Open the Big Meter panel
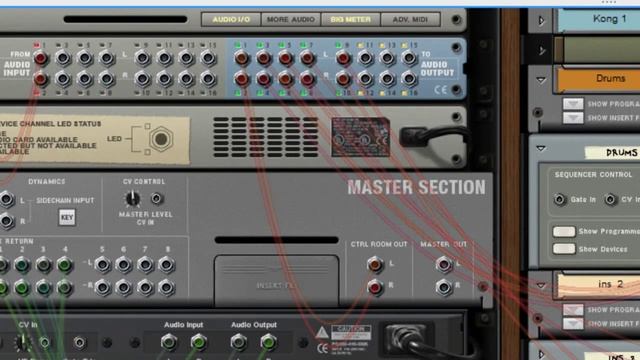640x360 pixels. 351,19
